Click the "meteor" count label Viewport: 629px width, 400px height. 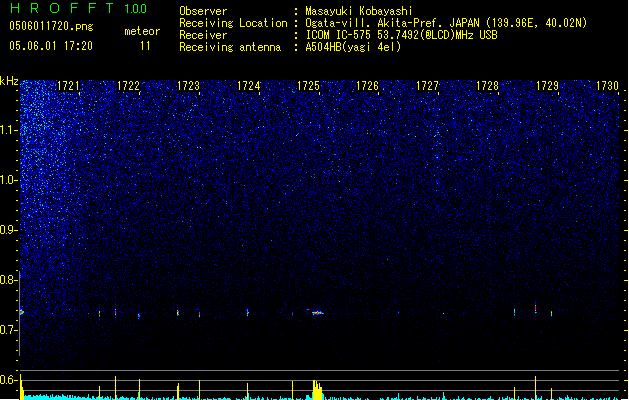pos(142,31)
